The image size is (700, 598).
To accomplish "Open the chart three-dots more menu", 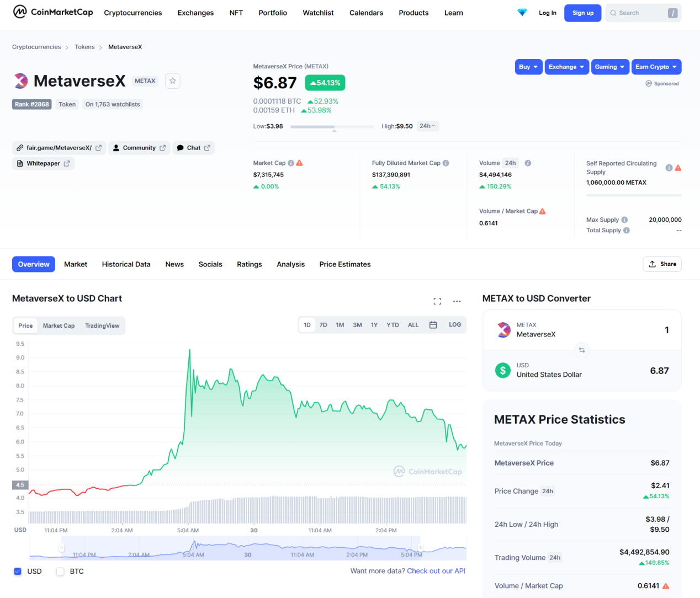I will [457, 301].
